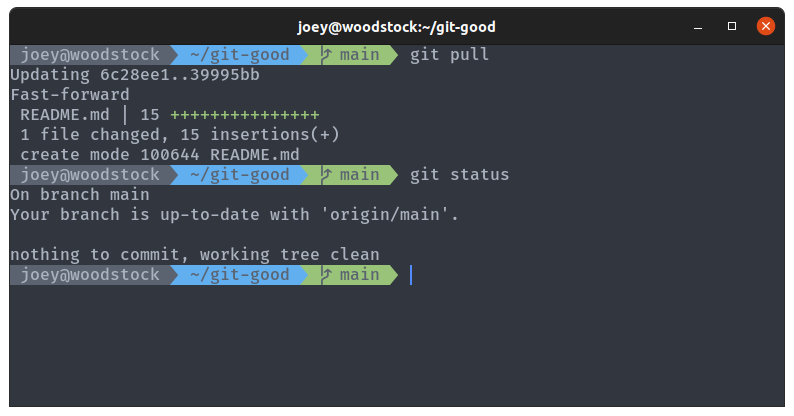
Task: Click the 'Fast-forward' output line
Action: pyautogui.click(x=70, y=95)
